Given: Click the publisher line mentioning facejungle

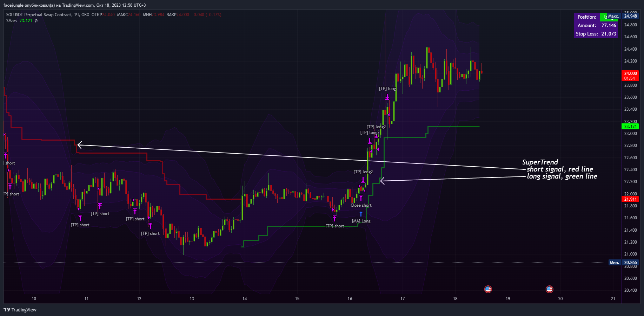Looking at the screenshot, I should pyautogui.click(x=74, y=5).
